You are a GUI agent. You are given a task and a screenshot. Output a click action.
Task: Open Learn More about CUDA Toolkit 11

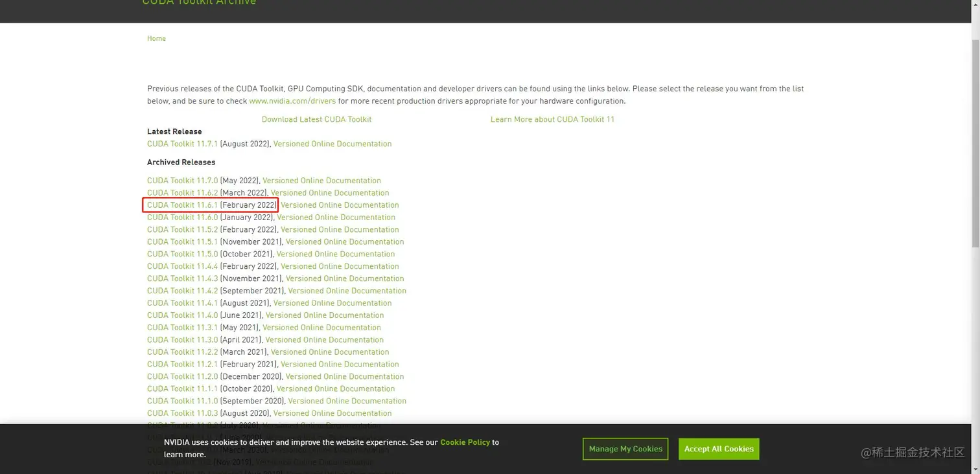coord(552,119)
